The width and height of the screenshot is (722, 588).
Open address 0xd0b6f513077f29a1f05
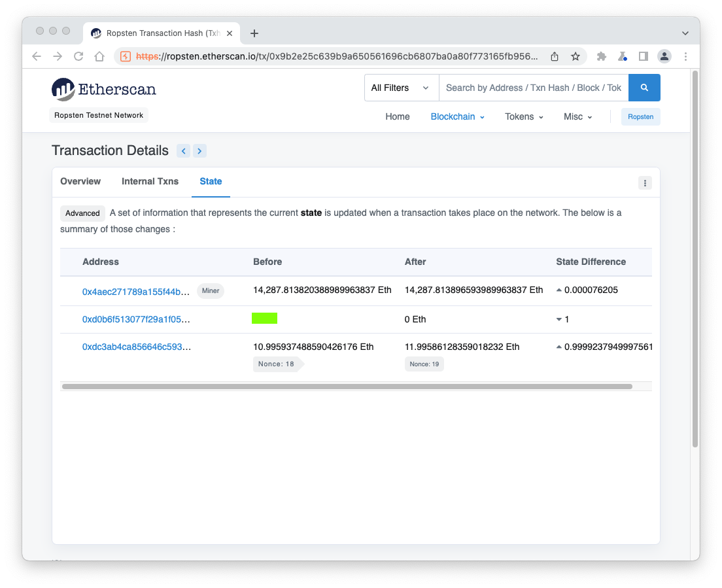136,319
